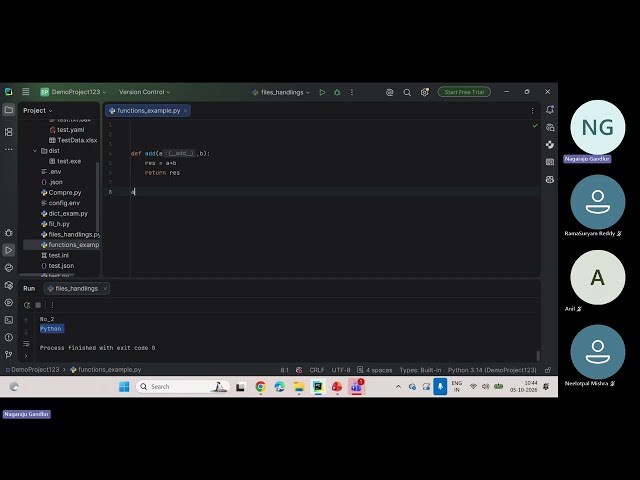Click 4 spaces indent setting
Viewport: 640px width, 480px height.
point(375,370)
